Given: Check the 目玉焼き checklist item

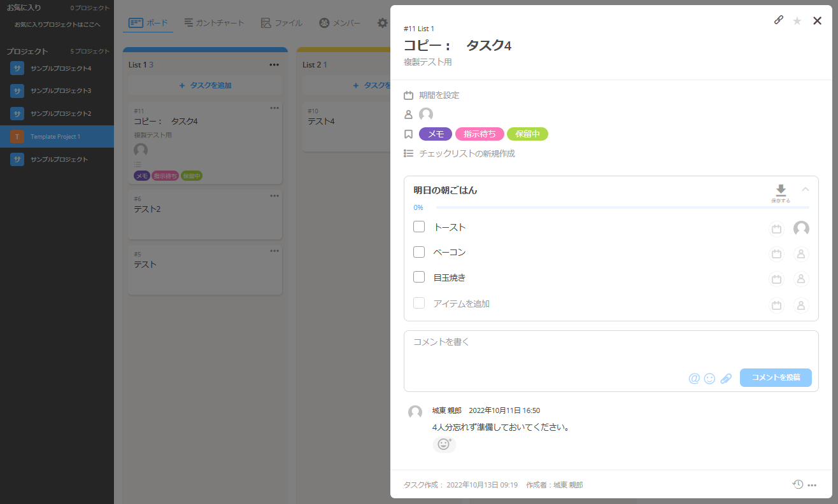Looking at the screenshot, I should (x=419, y=277).
